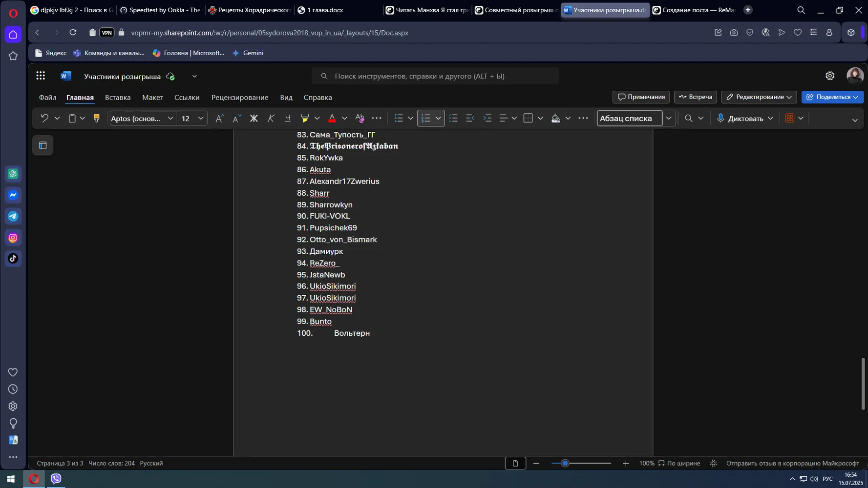Apply the yellow text highlight color
This screenshot has height=488, width=868.
[x=305, y=118]
